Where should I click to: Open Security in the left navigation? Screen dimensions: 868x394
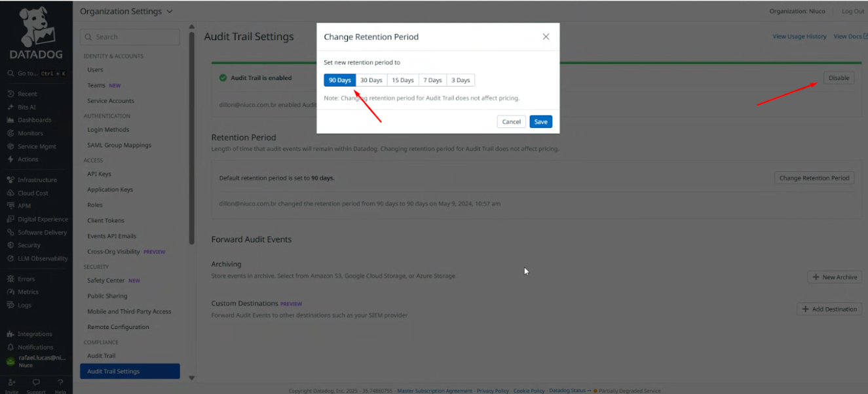pos(24,245)
